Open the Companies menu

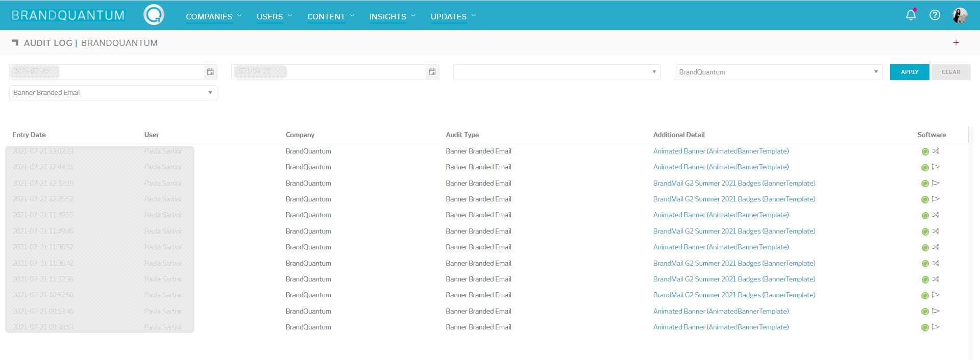point(213,16)
